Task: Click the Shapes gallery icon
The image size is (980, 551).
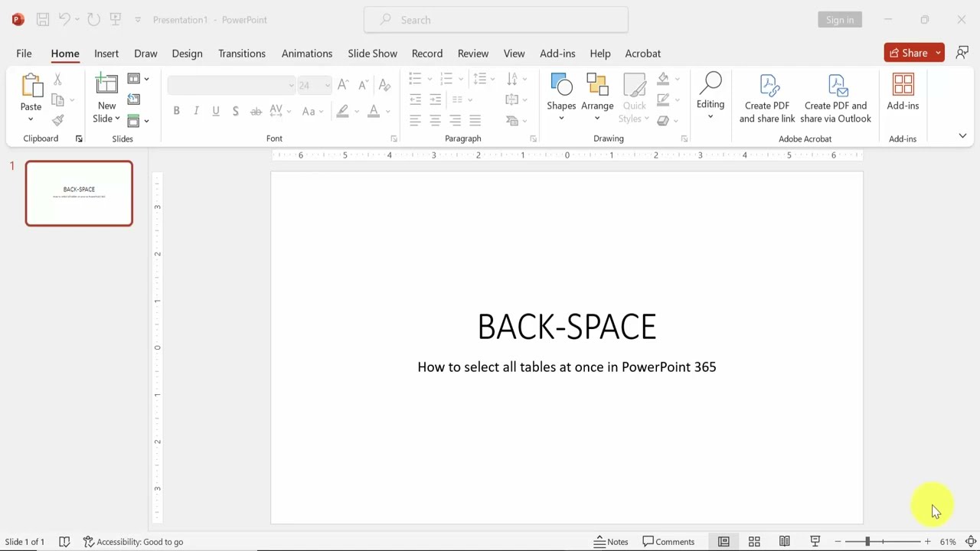Action: coord(561,85)
